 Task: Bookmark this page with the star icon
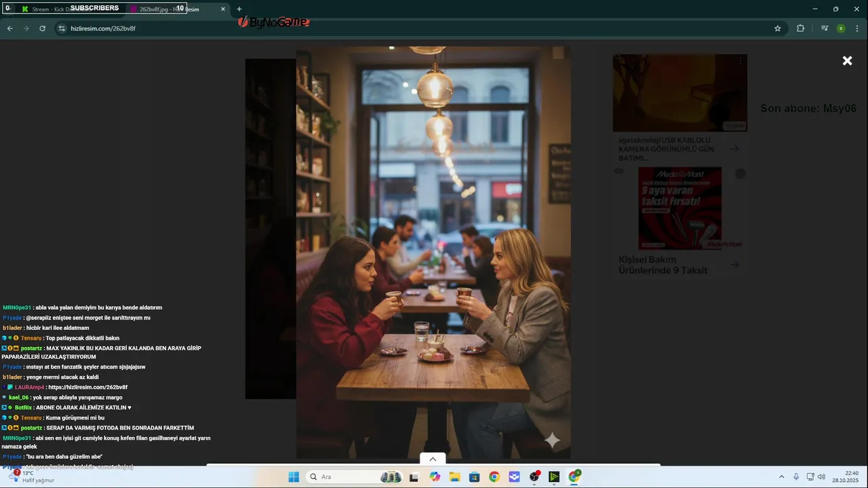pyautogui.click(x=778, y=28)
